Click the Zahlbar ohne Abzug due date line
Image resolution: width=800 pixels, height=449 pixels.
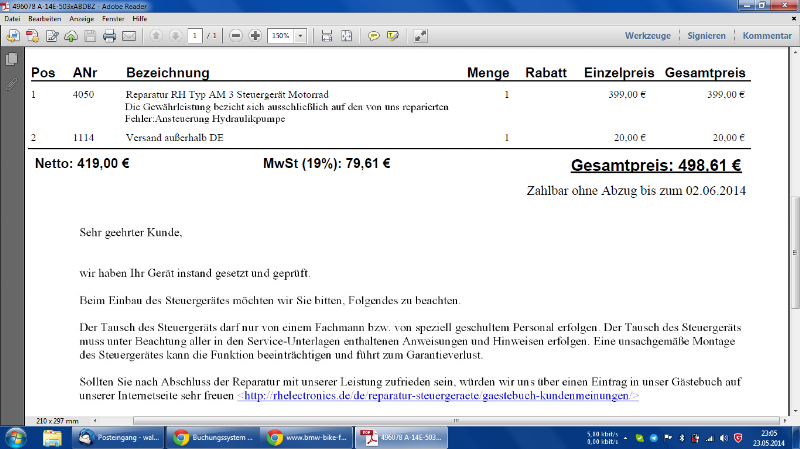636,191
